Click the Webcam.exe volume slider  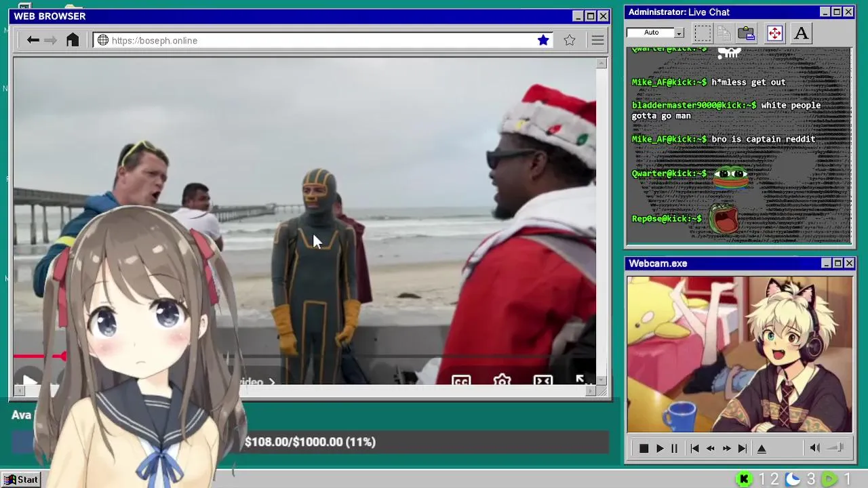[835, 448]
